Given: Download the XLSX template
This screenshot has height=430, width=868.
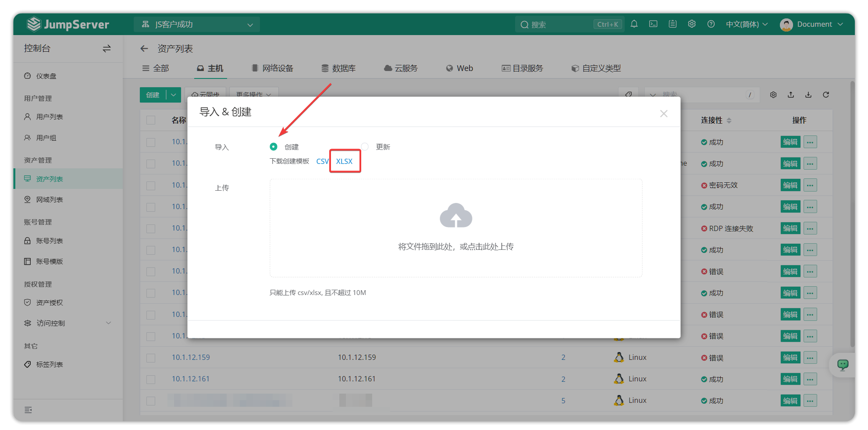Looking at the screenshot, I should 344,161.
